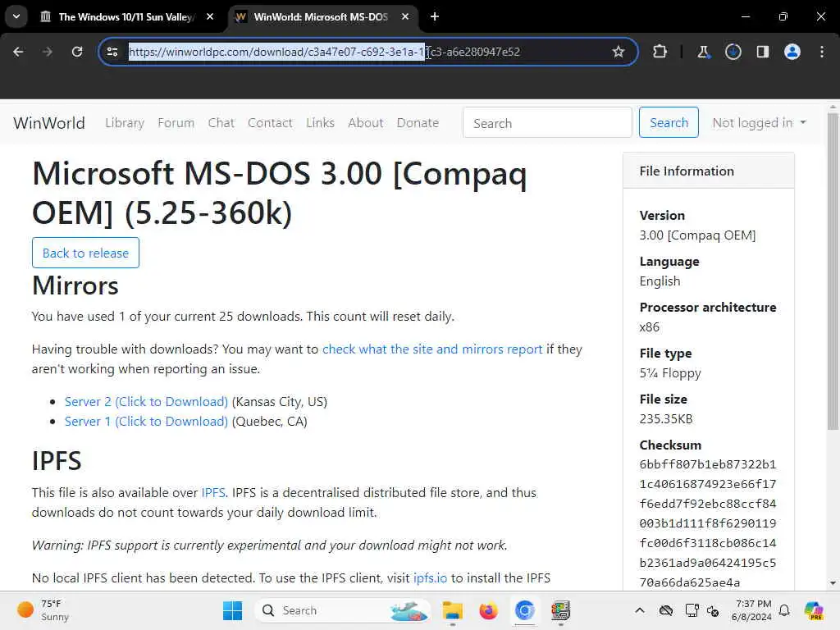Open the Chrome profile avatar
The width and height of the screenshot is (840, 630).
[792, 52]
